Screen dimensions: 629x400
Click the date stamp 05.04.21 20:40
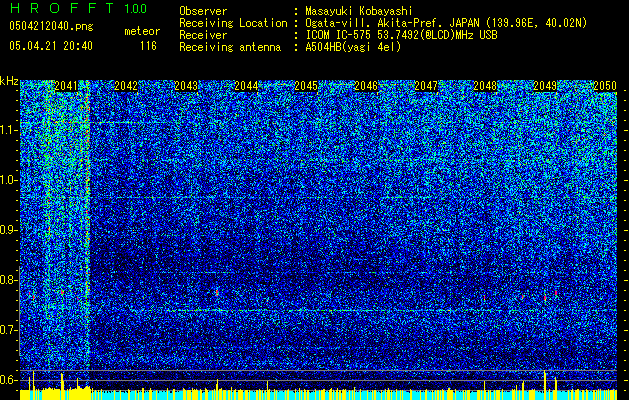[51, 46]
